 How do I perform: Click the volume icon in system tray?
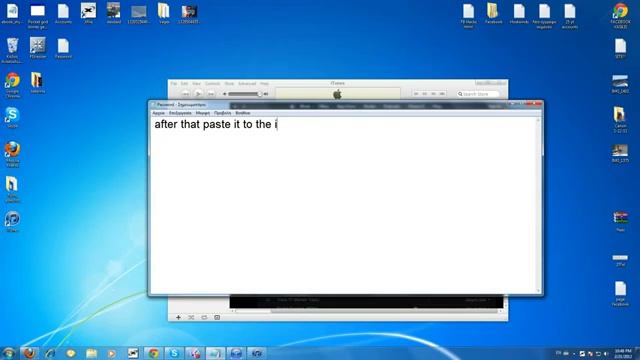pos(606,353)
